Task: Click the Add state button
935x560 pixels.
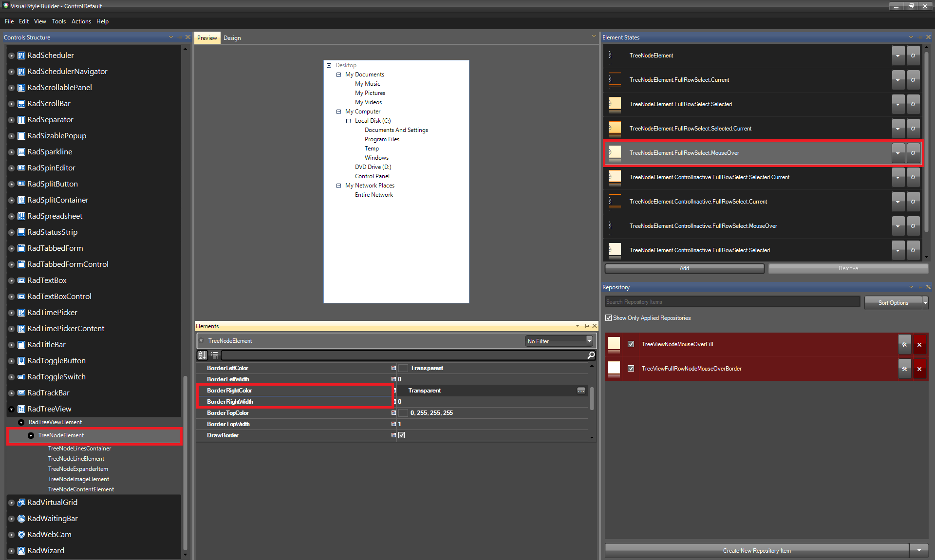Action: point(684,268)
